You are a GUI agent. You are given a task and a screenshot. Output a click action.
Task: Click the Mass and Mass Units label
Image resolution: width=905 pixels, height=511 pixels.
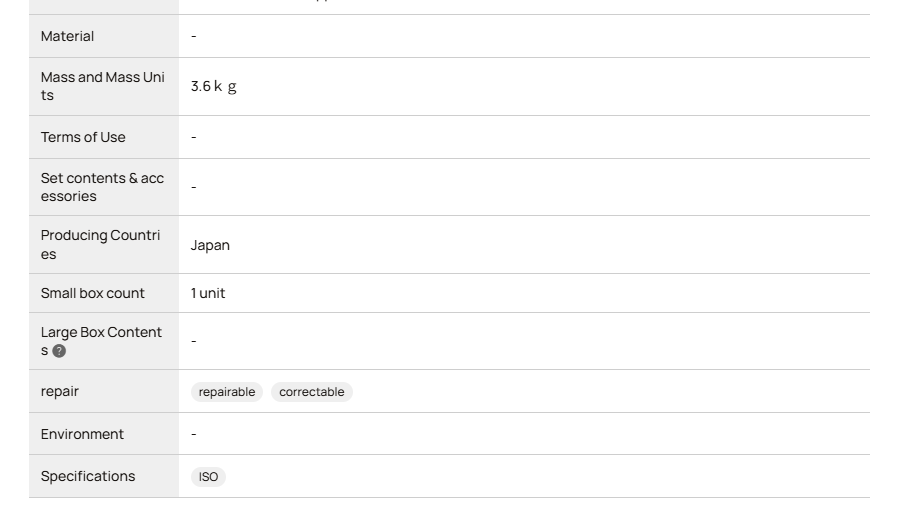[x=103, y=86]
